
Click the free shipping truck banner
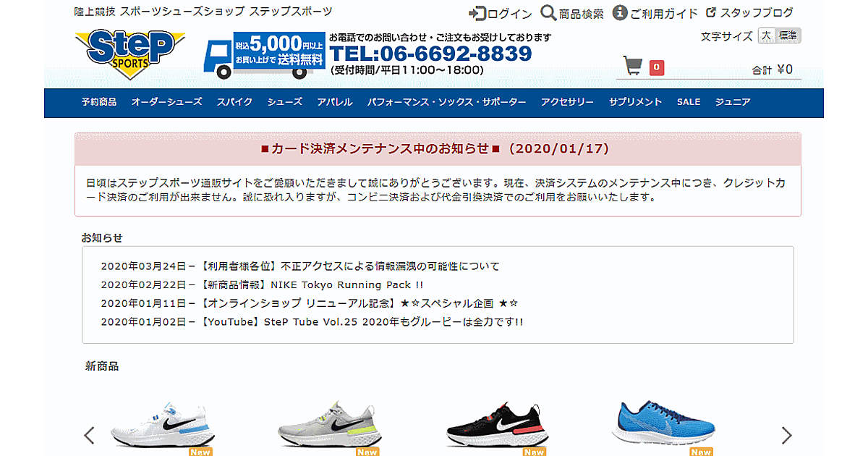pos(265,55)
